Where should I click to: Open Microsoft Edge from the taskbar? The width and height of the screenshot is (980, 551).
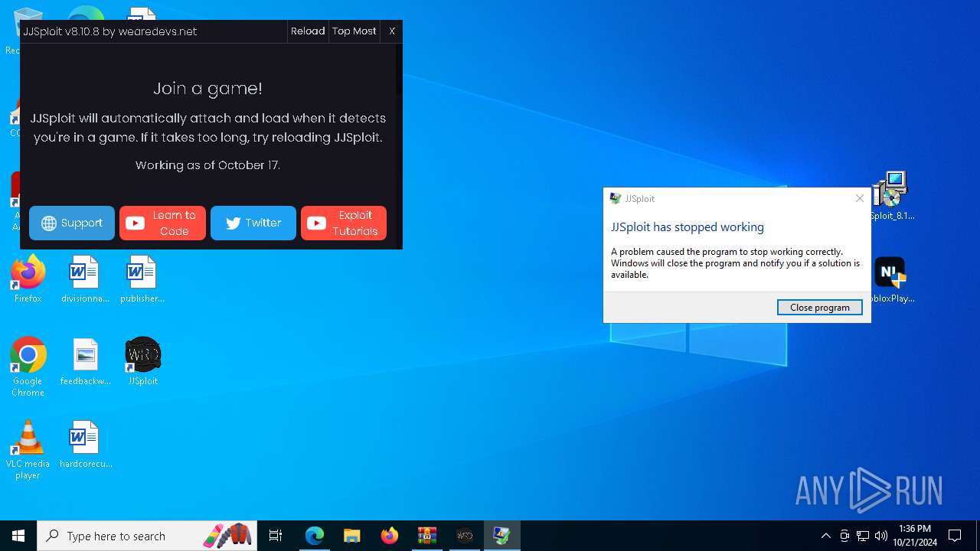315,536
